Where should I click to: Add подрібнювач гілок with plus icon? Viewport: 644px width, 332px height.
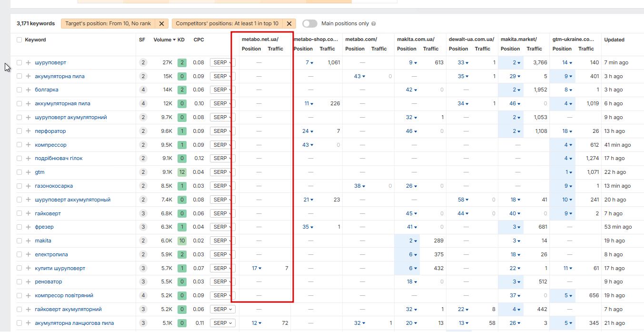[29, 158]
